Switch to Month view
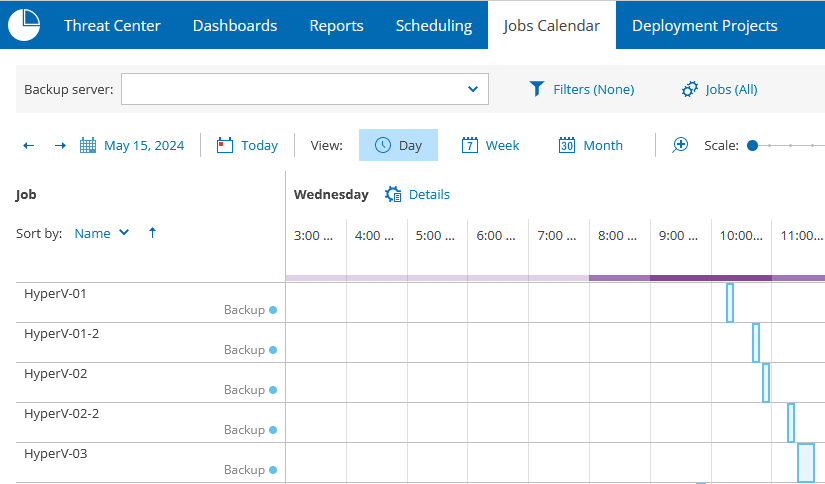 (x=590, y=145)
